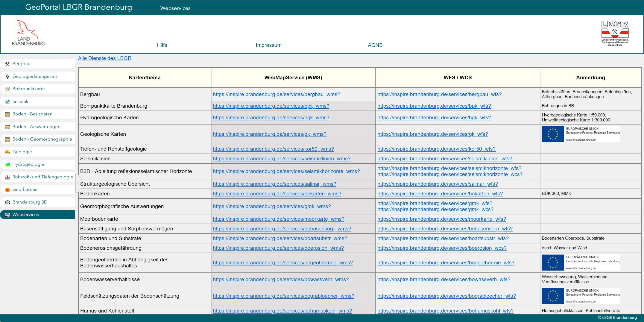This screenshot has height=322, width=644.
Task: Open the seismikhorizonte_wfs service link
Action: [449, 168]
